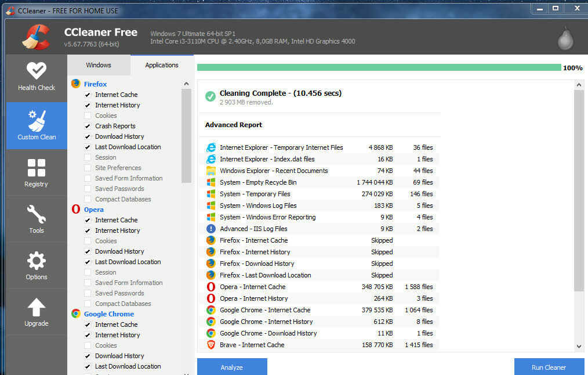Click the Chrome icon beside Google Chrome Internet Cache result

[x=211, y=310]
